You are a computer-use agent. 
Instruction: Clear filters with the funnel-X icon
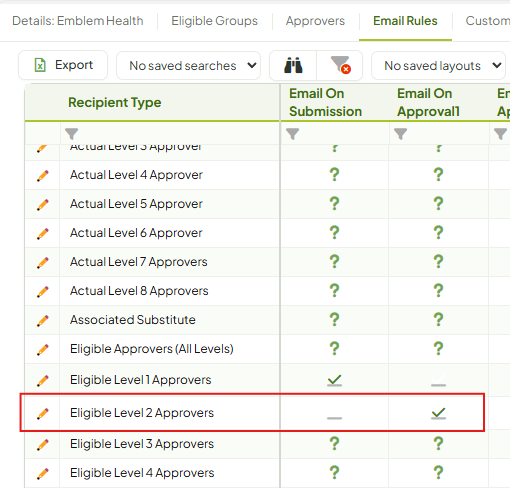pos(340,65)
